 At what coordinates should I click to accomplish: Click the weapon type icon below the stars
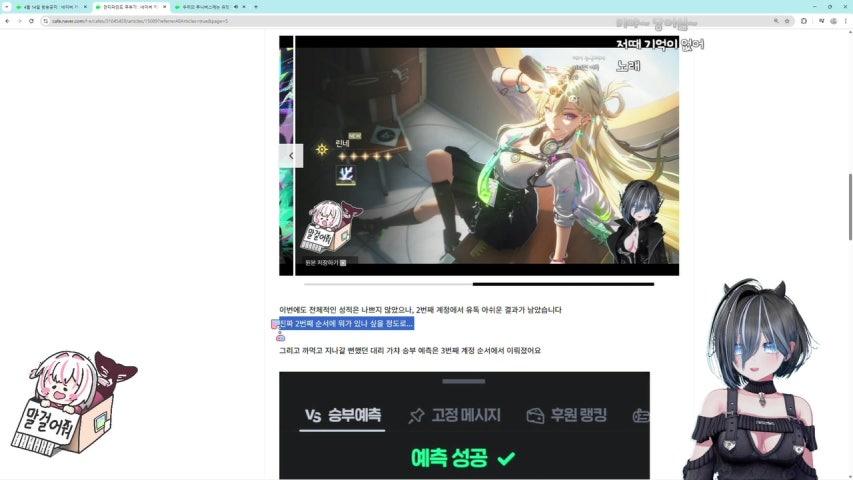pyautogui.click(x=345, y=175)
